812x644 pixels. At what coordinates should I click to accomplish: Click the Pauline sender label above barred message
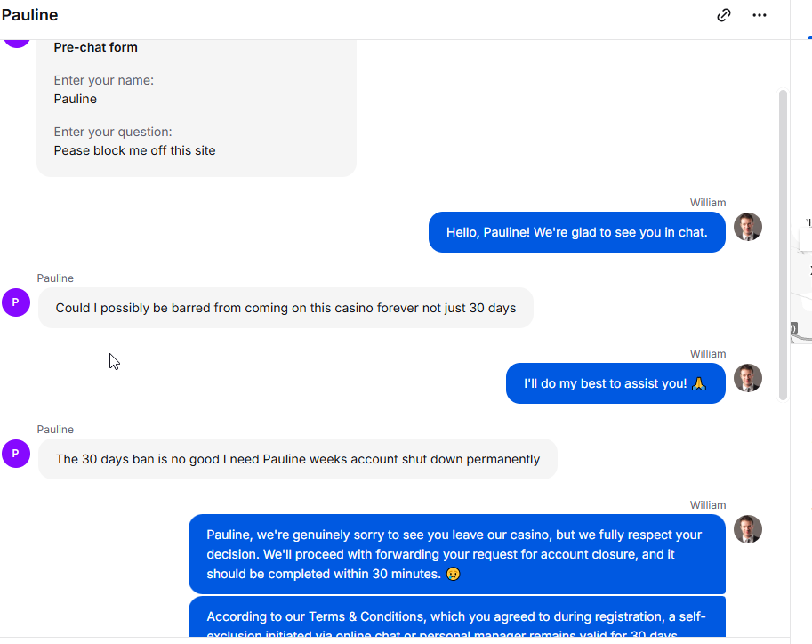tap(55, 278)
